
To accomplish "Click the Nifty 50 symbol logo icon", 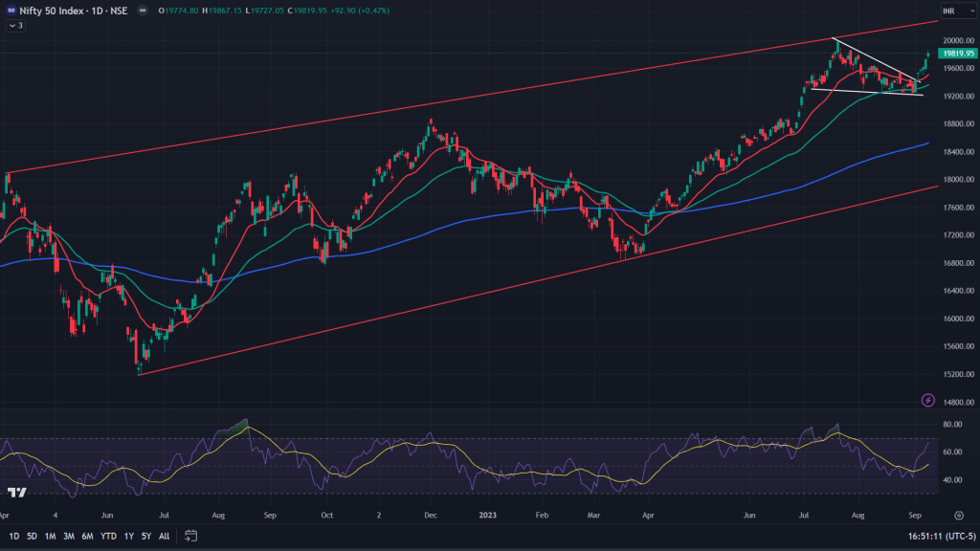I will [x=11, y=11].
